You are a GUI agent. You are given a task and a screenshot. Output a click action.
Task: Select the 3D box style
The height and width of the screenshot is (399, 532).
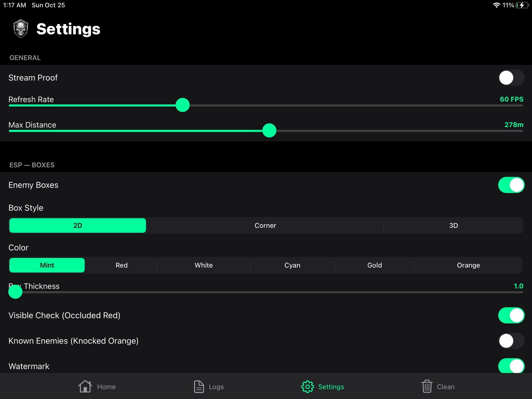(x=453, y=226)
